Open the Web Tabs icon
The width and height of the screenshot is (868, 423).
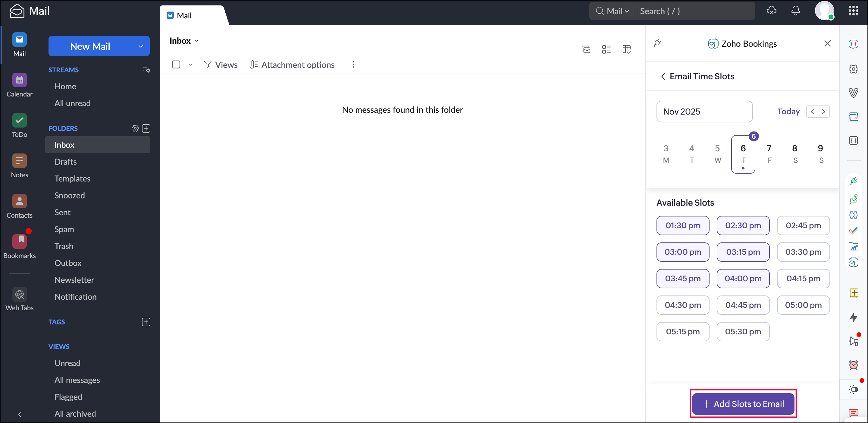coord(19,295)
